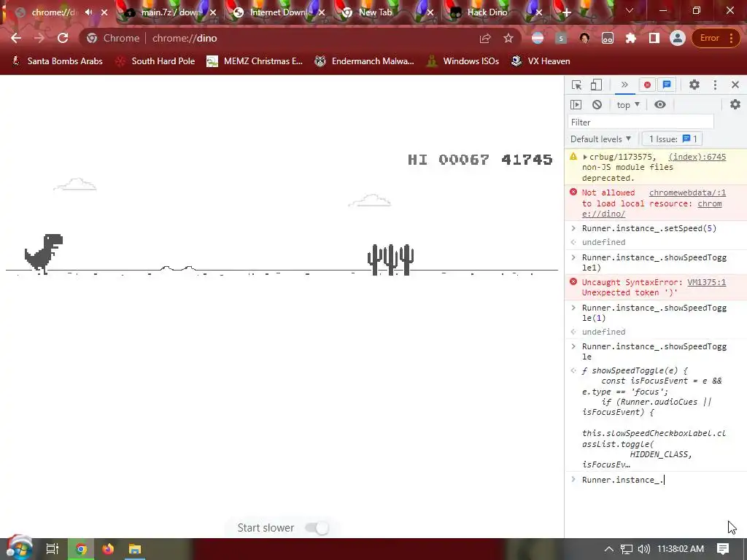Screen dimensions: 747x560
Task: Open the top JavaScript context dropdown
Action: [x=628, y=105]
